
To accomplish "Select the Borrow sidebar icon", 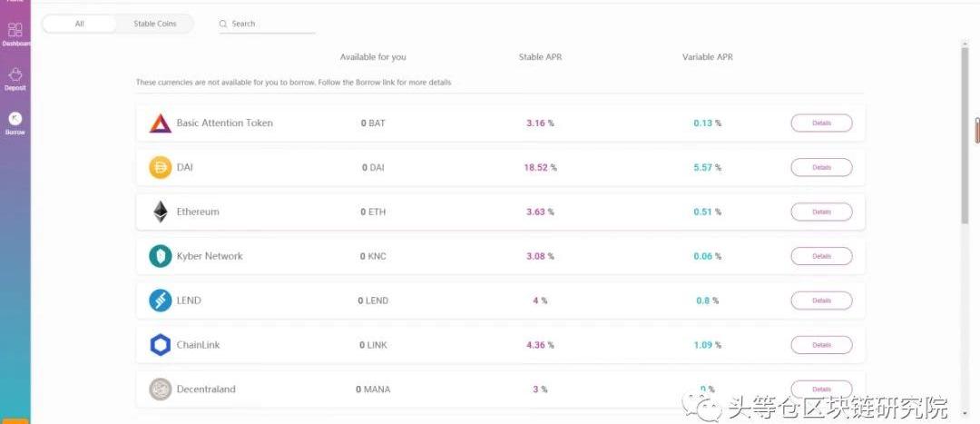I will 15,119.
